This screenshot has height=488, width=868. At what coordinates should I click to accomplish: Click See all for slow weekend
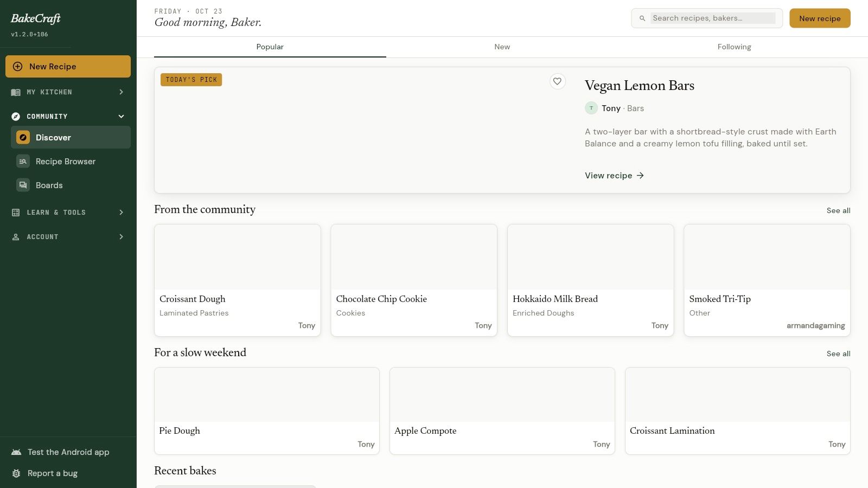click(x=838, y=354)
